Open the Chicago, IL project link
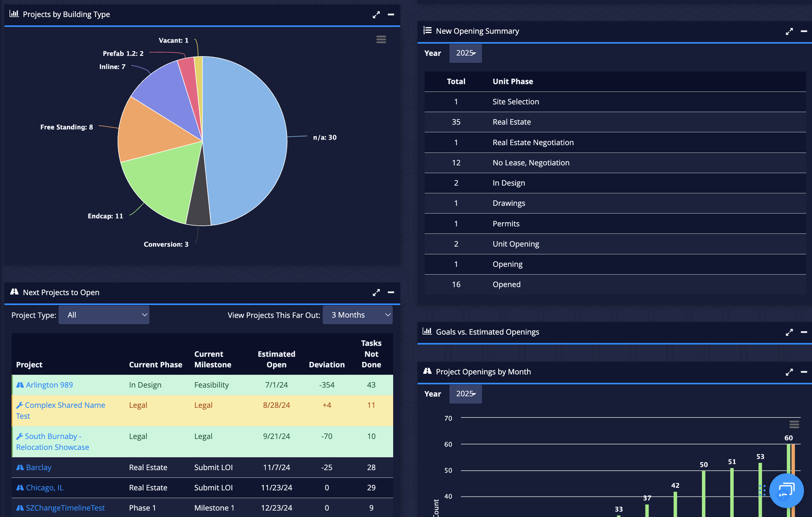 coord(45,488)
